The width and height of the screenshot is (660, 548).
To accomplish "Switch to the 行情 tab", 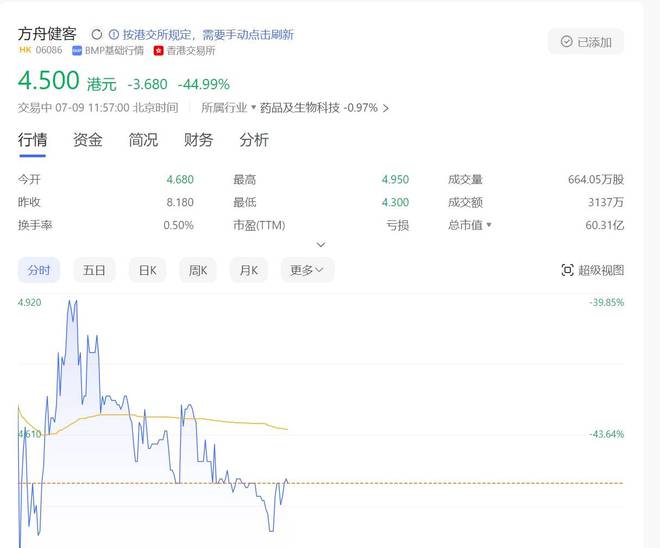I will pos(32,140).
